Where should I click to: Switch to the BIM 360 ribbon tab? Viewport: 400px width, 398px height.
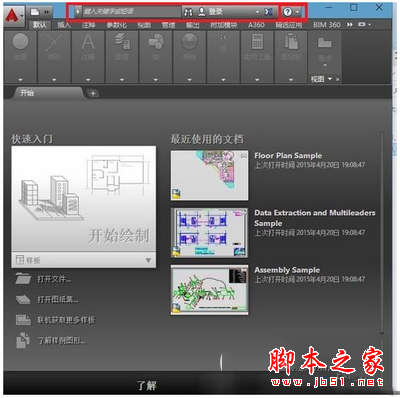pyautogui.click(x=327, y=25)
